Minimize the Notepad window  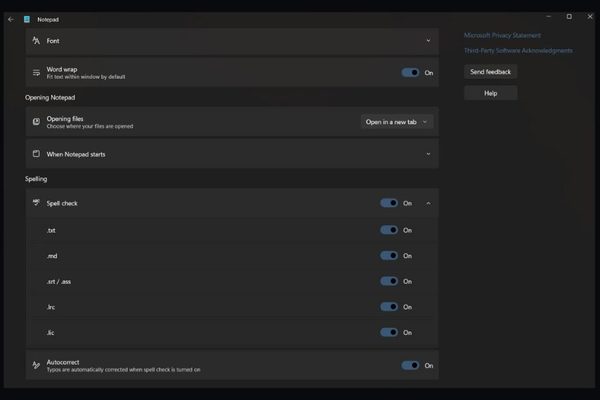tap(548, 16)
